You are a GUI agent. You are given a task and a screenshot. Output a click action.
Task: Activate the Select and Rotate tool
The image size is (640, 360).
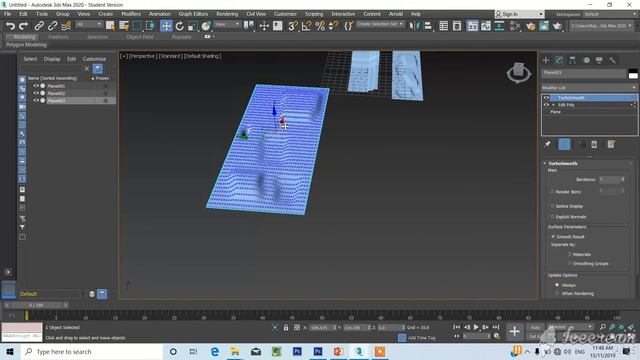click(180, 26)
